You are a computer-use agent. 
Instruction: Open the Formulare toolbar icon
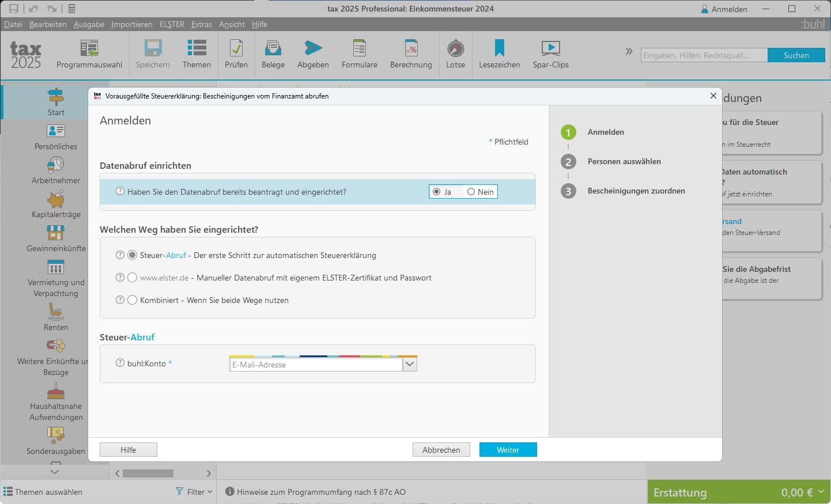coord(359,54)
